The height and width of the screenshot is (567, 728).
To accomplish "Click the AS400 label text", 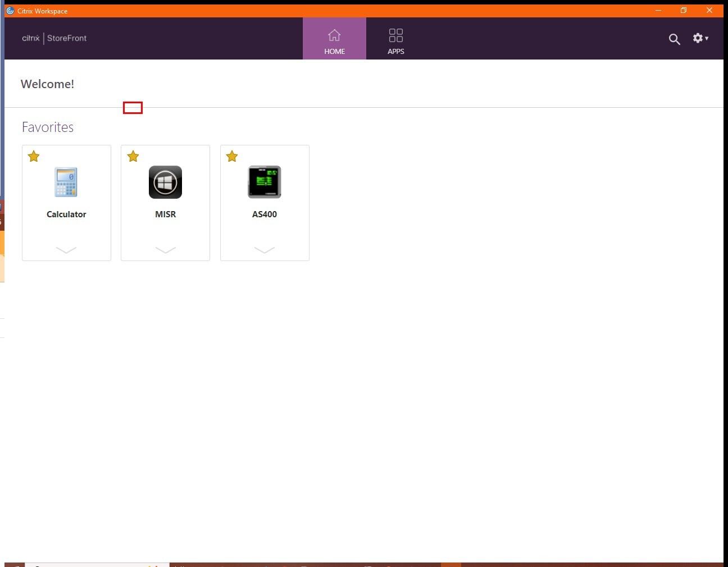I will pyautogui.click(x=265, y=214).
